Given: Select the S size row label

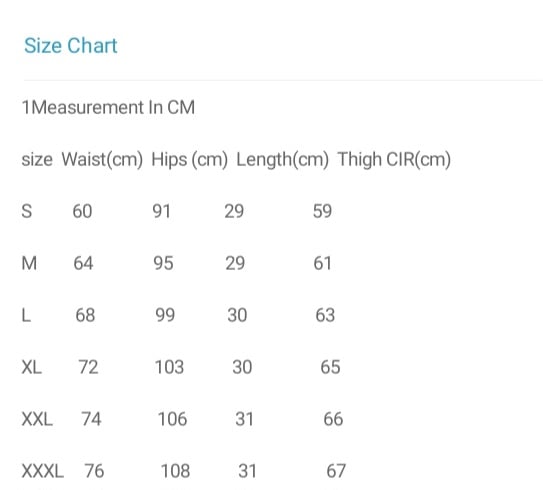Looking at the screenshot, I should coord(27,211).
